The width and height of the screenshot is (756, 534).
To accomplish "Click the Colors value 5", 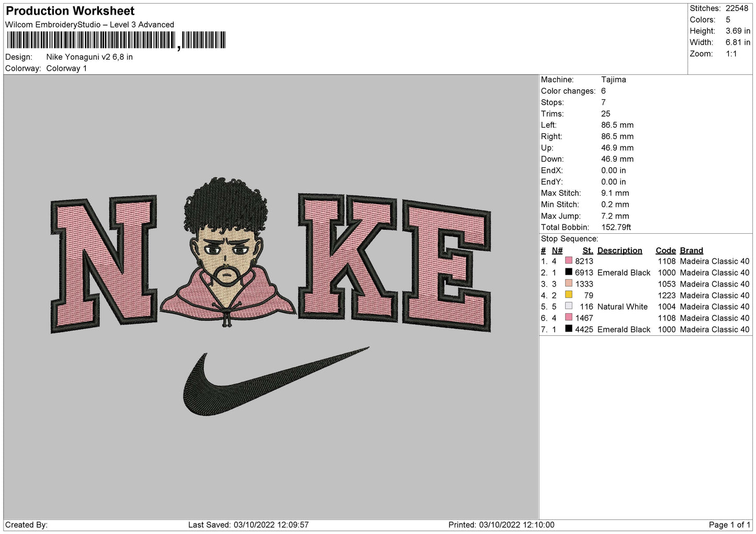I will point(728,20).
